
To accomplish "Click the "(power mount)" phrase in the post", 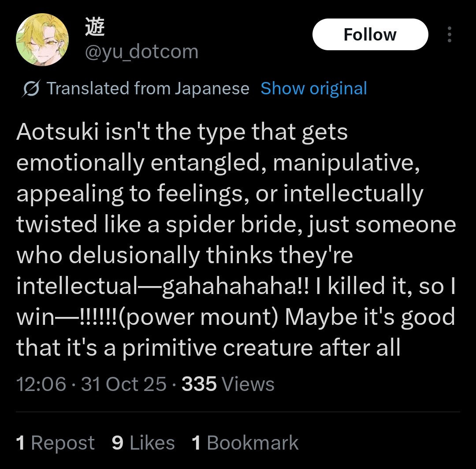I will pyautogui.click(x=198, y=317).
